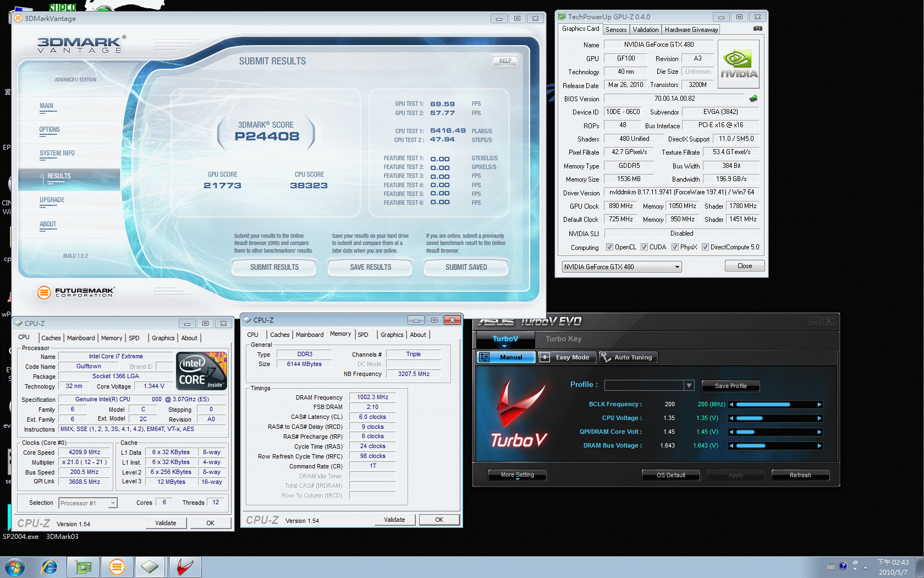This screenshot has width=924, height=578.
Task: Click the Futuremark logo in 3DMark Vantage
Action: [75, 292]
